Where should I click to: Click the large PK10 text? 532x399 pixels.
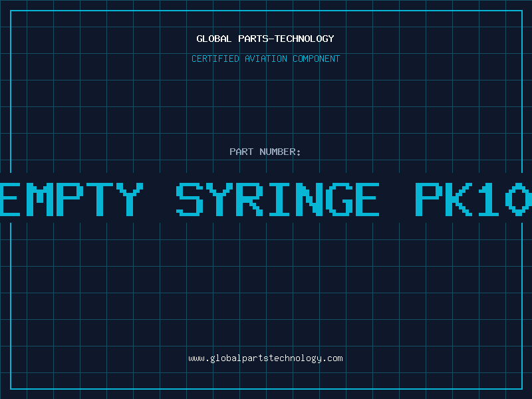click(473, 199)
